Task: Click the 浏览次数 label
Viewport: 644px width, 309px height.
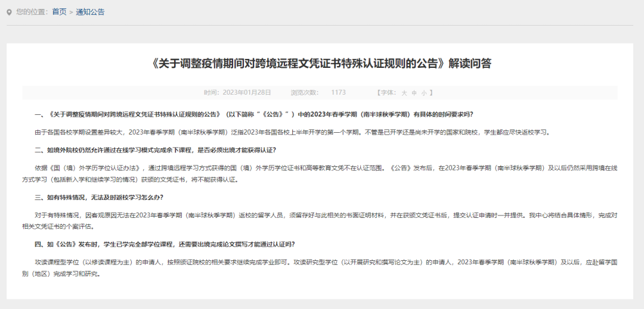Action: click(x=305, y=93)
